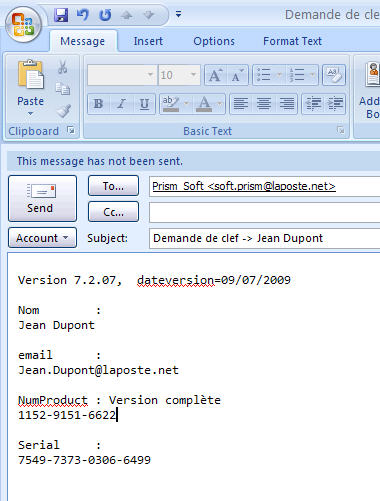Expand the font size dropdown
Image resolution: width=380 pixels, height=501 pixels.
point(194,75)
